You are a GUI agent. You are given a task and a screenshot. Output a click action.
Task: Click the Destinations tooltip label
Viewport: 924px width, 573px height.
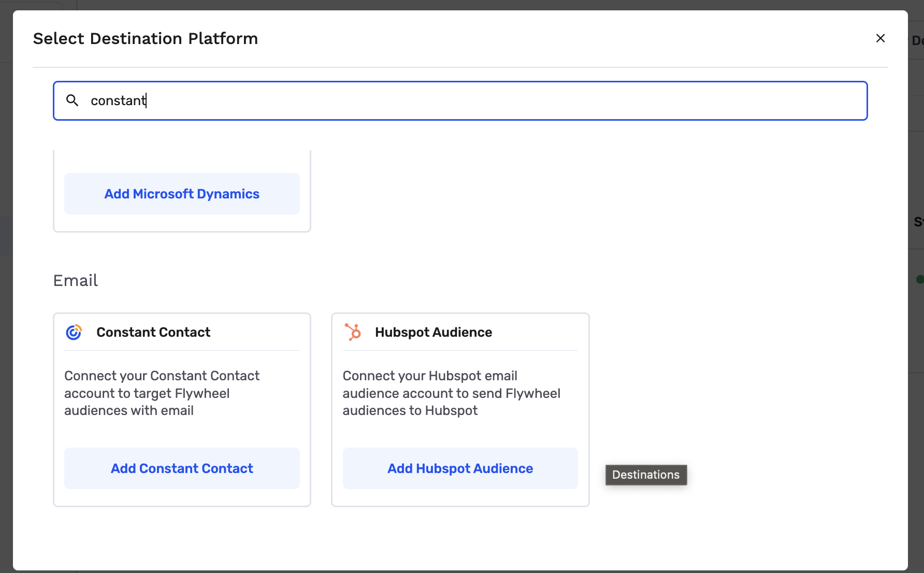646,475
